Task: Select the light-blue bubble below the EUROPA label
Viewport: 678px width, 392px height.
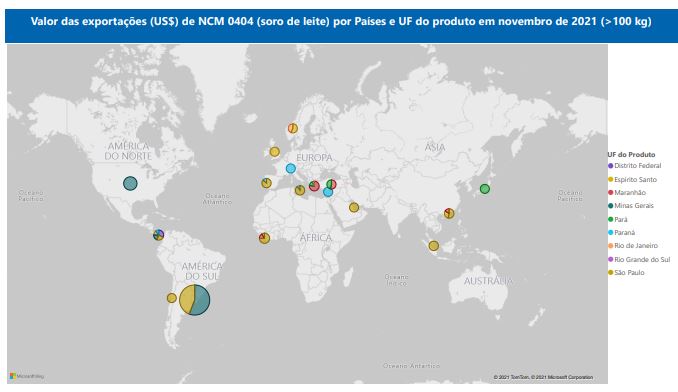Action: [291, 168]
